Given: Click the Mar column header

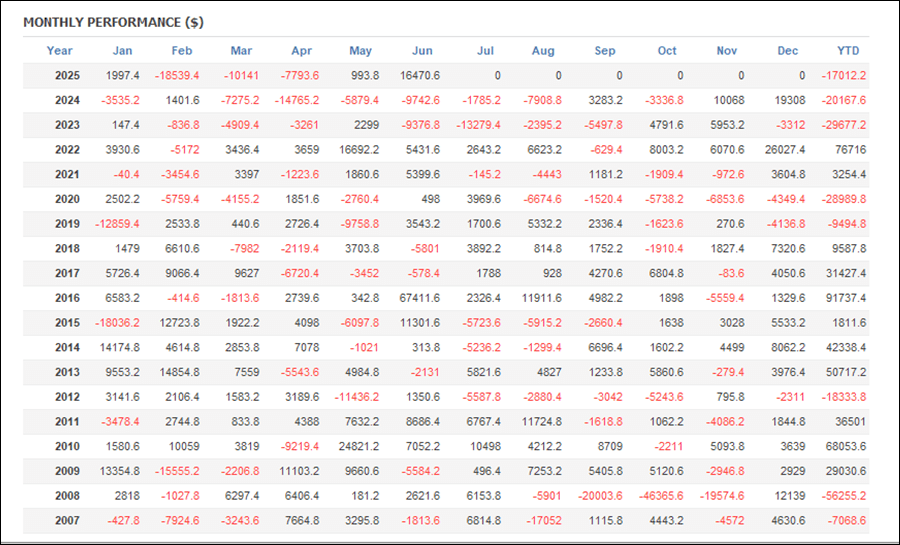Looking at the screenshot, I should pyautogui.click(x=241, y=50).
